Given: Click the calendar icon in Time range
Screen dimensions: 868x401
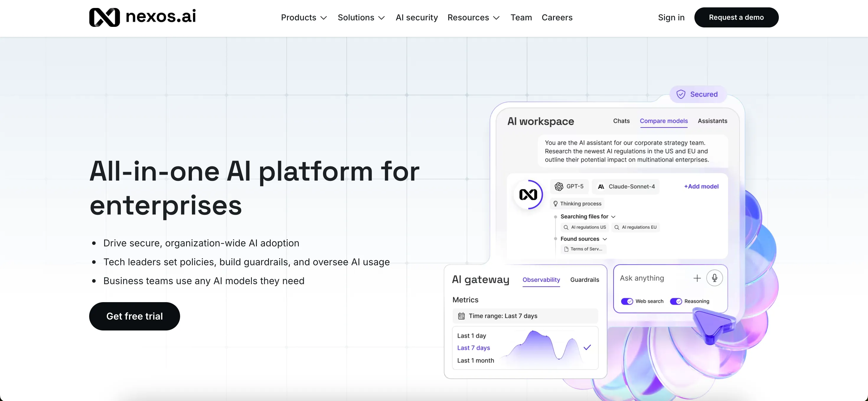Looking at the screenshot, I should point(461,316).
